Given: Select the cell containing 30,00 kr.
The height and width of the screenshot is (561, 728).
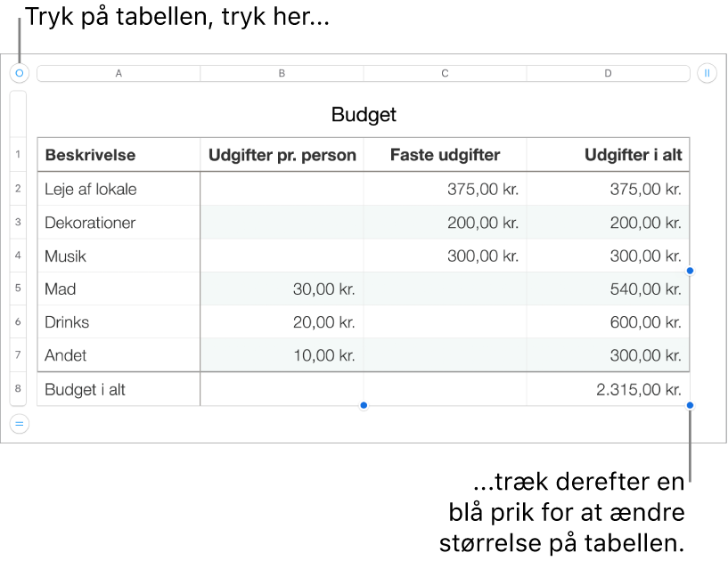Looking at the screenshot, I should click(282, 289).
